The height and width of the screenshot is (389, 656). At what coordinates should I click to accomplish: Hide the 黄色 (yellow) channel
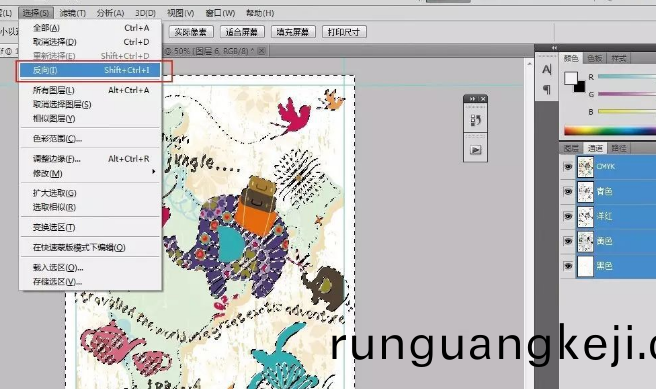(x=568, y=241)
